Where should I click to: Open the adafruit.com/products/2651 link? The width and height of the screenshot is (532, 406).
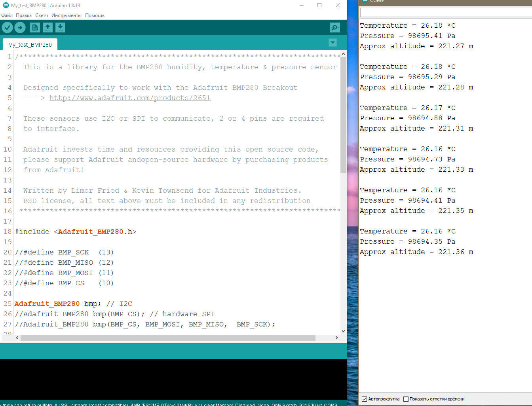tap(130, 98)
